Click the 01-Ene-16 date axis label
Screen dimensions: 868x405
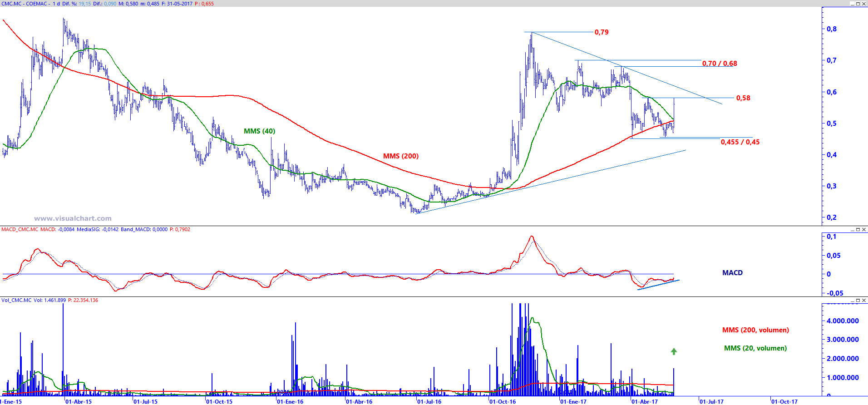[x=290, y=401]
